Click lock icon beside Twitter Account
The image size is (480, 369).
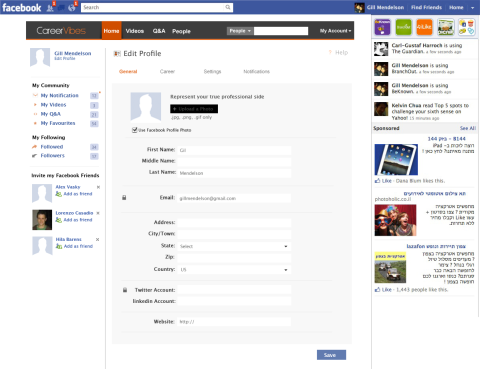tap(125, 290)
